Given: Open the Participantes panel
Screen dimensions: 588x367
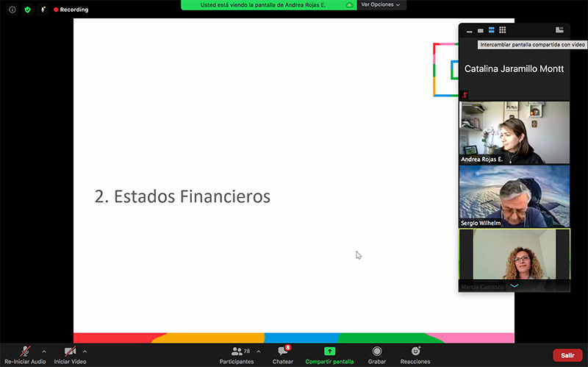Looking at the screenshot, I should pos(237,352).
